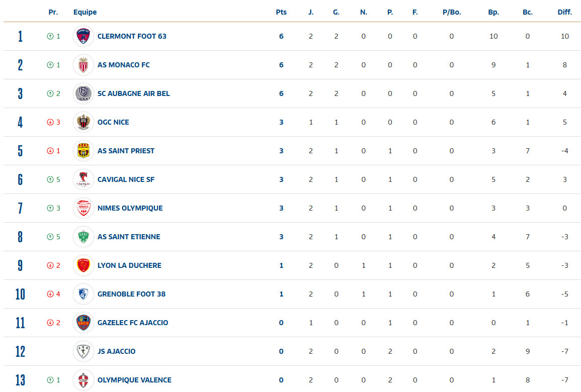Select the Pts column header
The image size is (581, 392).
tap(281, 12)
